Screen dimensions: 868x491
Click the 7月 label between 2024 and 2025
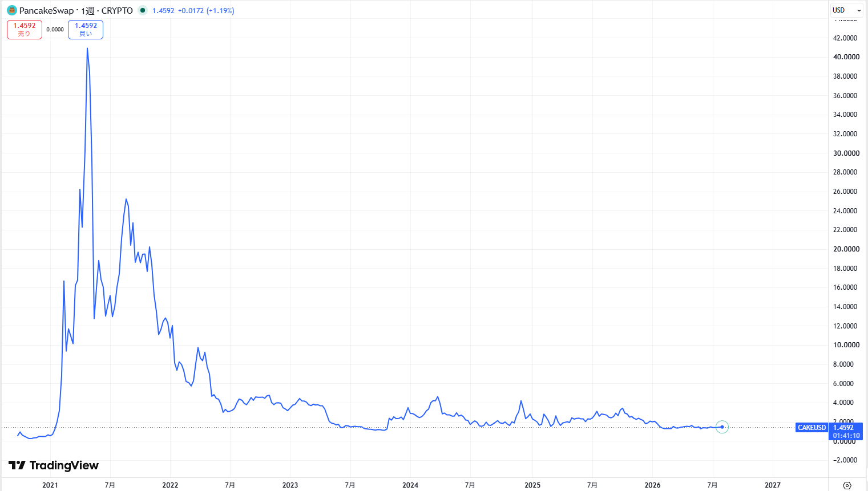coord(470,485)
